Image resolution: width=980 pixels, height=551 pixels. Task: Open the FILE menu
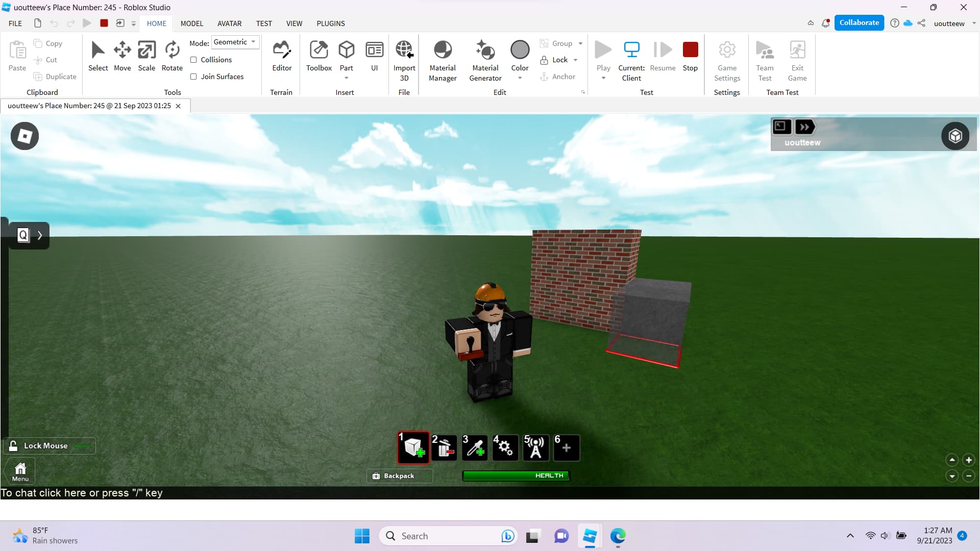15,23
